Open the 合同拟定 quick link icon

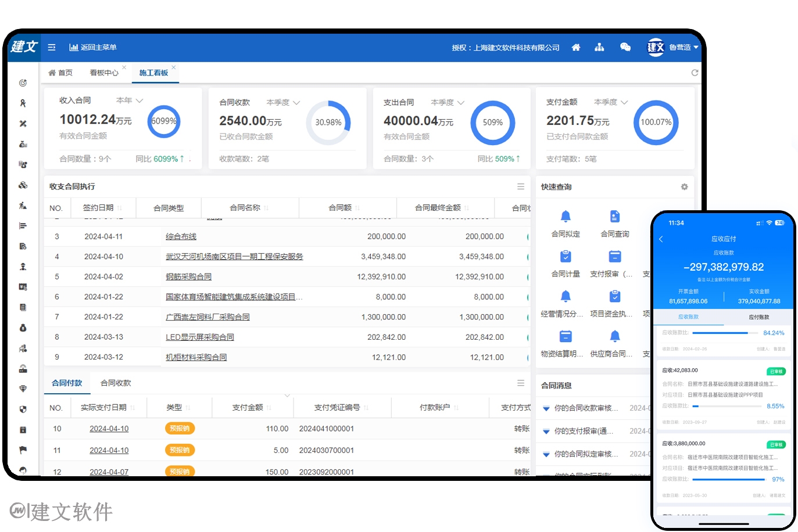(x=566, y=217)
